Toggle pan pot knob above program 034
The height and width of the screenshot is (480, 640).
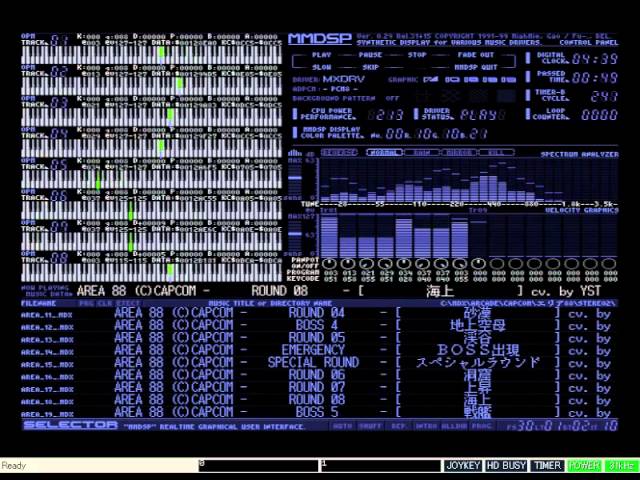(404, 264)
